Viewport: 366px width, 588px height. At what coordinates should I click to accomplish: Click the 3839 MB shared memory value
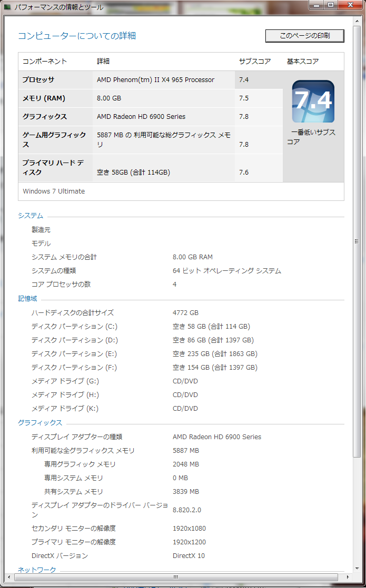[x=186, y=492]
